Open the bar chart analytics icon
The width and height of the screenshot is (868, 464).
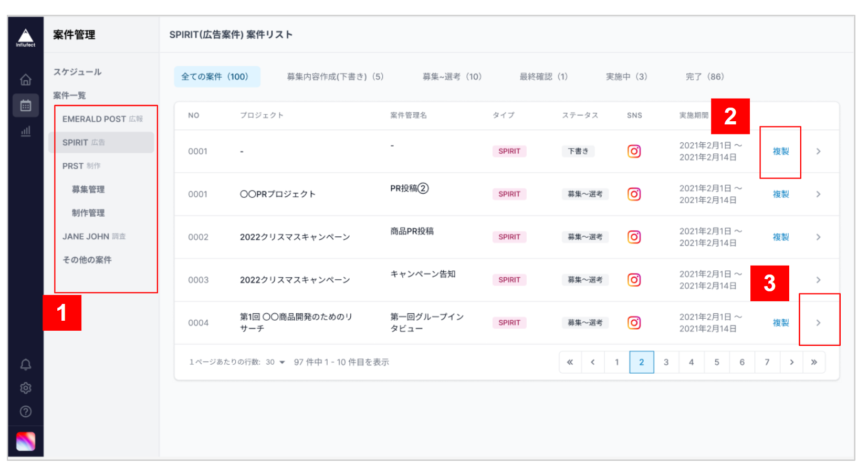(25, 131)
